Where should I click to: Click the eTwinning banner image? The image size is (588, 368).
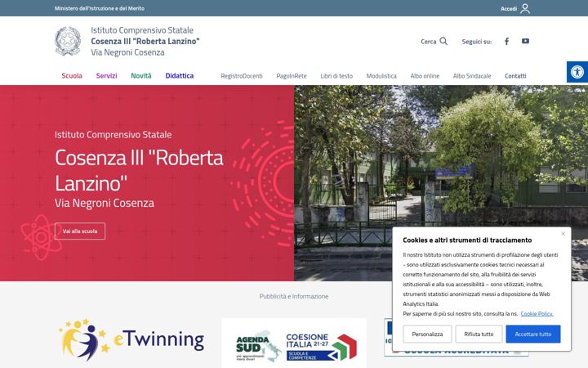coord(131,340)
